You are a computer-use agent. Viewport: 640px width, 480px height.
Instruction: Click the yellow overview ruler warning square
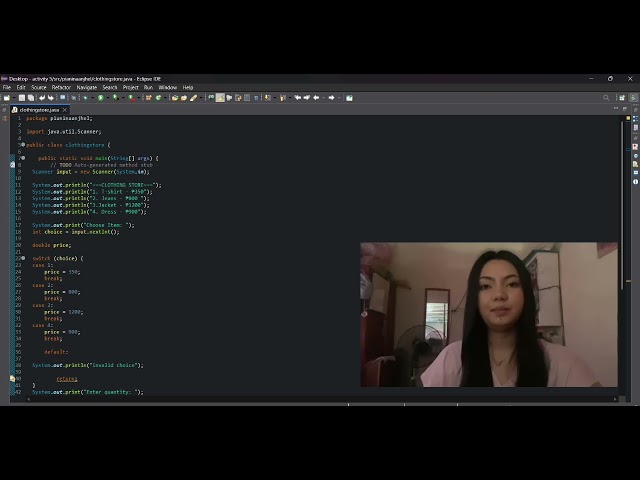click(x=628, y=118)
